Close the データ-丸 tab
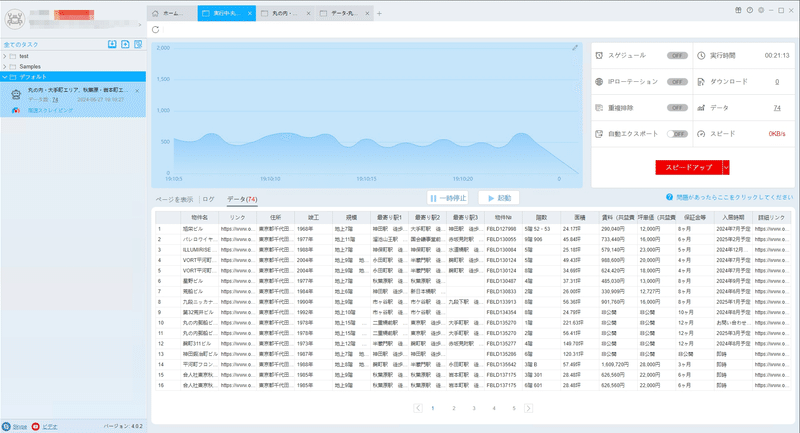Image resolution: width=800 pixels, height=433 pixels. pyautogui.click(x=367, y=14)
